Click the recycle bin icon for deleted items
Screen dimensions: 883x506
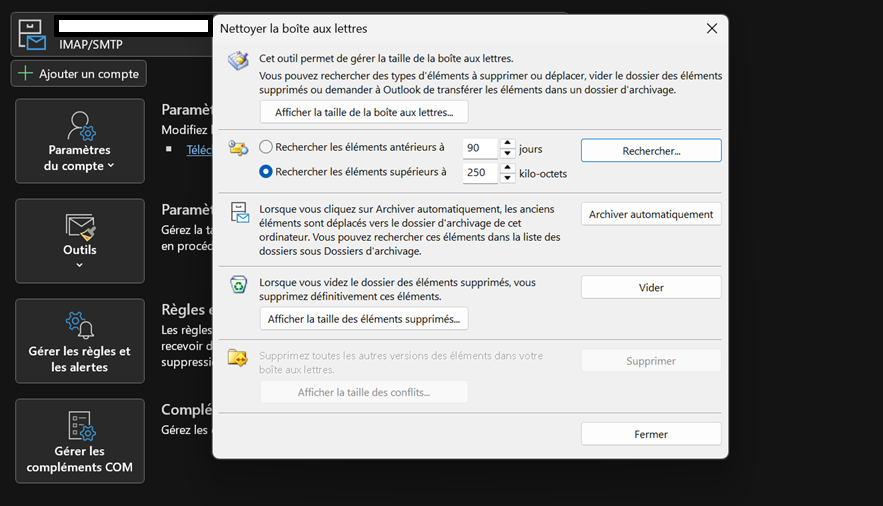click(x=239, y=284)
